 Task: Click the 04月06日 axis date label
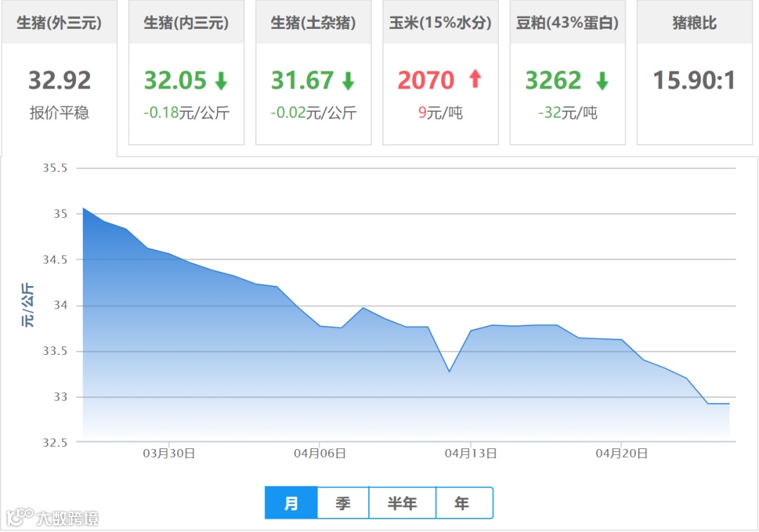[x=320, y=453]
